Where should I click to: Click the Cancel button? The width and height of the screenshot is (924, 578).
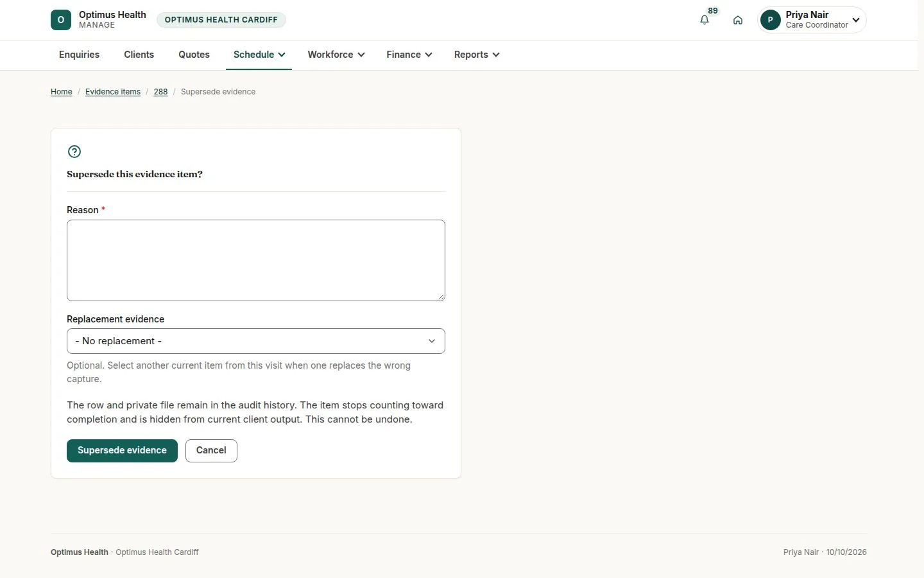click(x=211, y=451)
